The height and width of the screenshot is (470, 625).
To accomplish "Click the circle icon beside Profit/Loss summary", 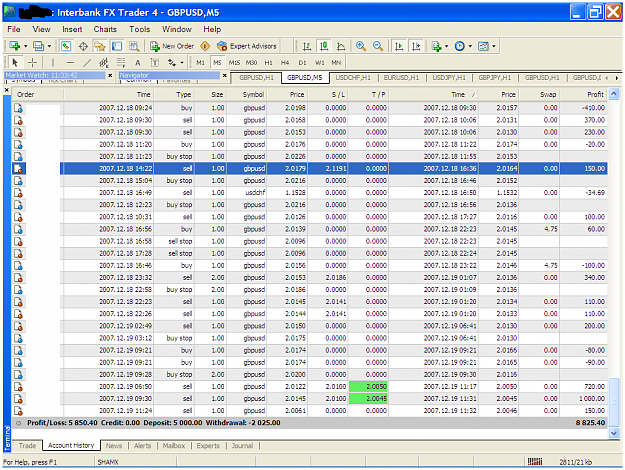I will point(18,423).
